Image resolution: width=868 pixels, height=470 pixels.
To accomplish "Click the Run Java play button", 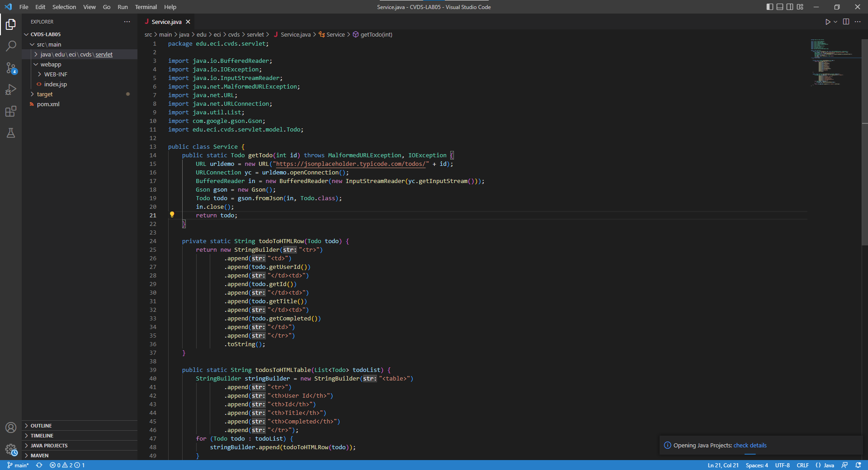I will point(827,22).
